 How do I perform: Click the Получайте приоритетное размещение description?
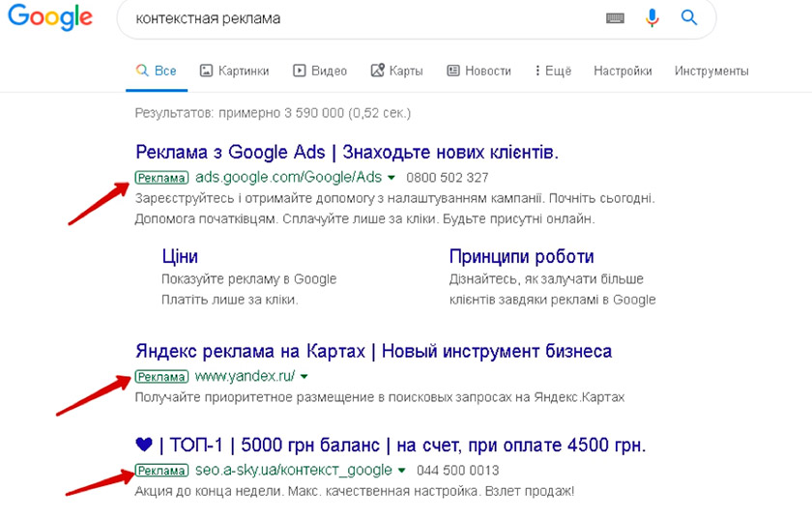380,398
